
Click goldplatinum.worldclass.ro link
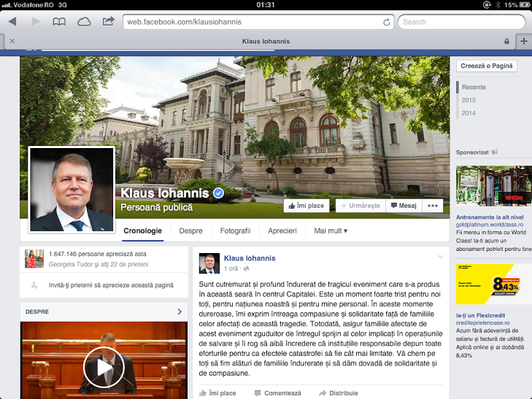click(x=489, y=225)
